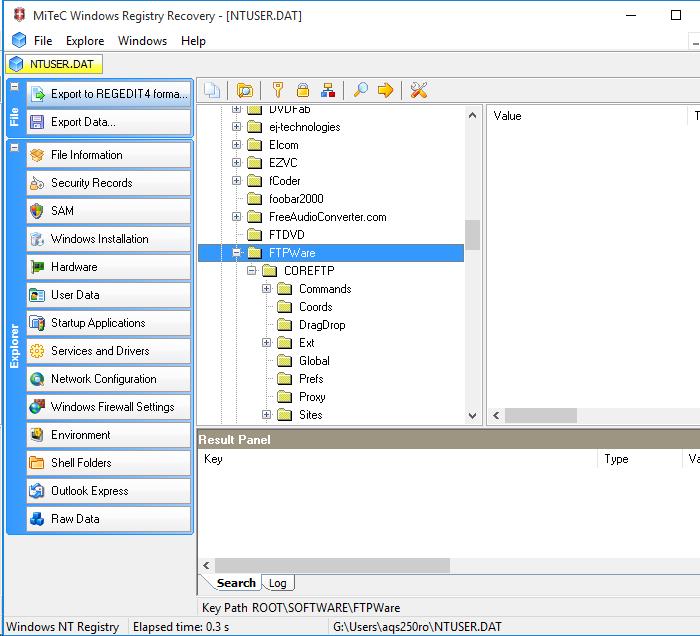The width and height of the screenshot is (700, 636).
Task: Select the NTUSER.DAT document tab
Action: pyautogui.click(x=54, y=64)
